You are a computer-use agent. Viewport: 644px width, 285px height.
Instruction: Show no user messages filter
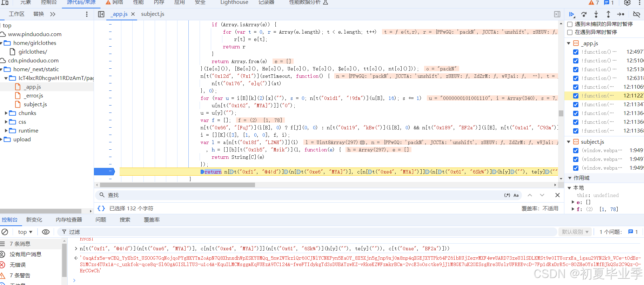pyautogui.click(x=25, y=254)
